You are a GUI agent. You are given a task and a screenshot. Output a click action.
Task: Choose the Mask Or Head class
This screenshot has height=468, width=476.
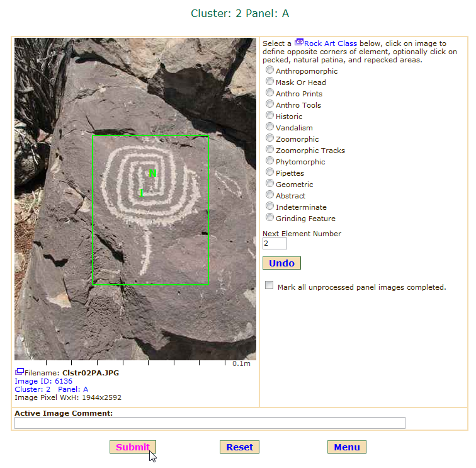click(270, 82)
